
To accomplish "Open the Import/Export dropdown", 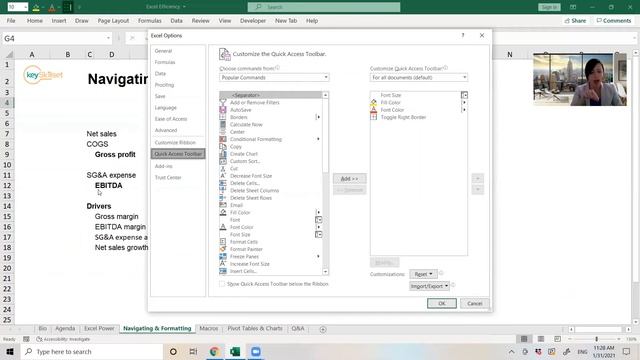I will tap(429, 286).
